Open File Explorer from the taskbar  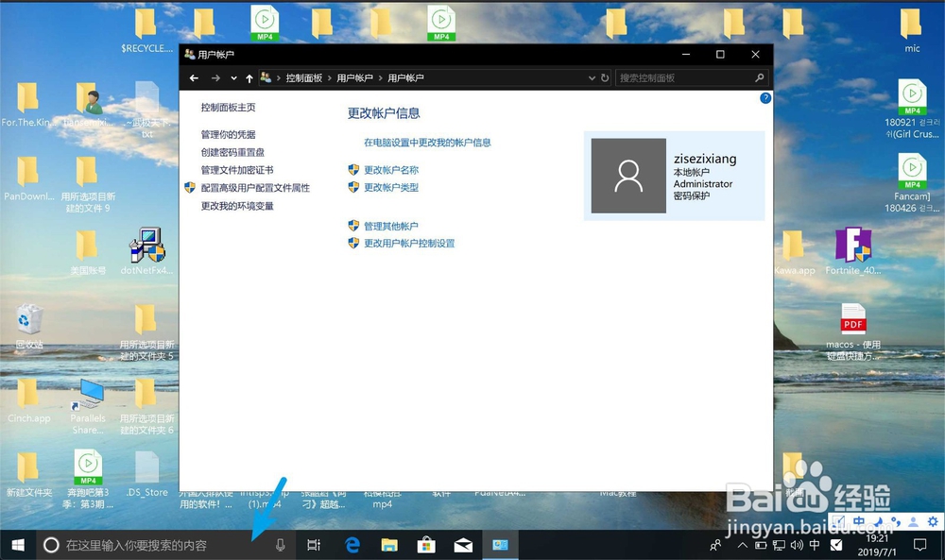coord(389,545)
